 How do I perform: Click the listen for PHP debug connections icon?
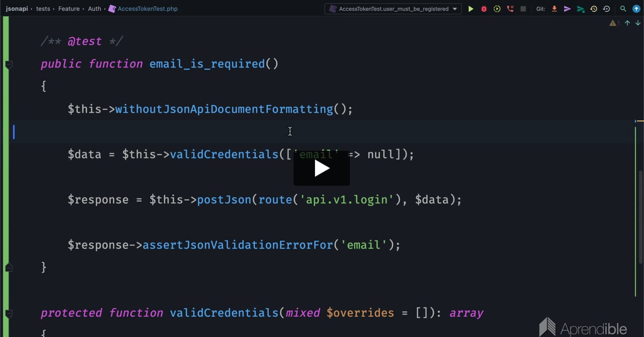click(x=510, y=9)
